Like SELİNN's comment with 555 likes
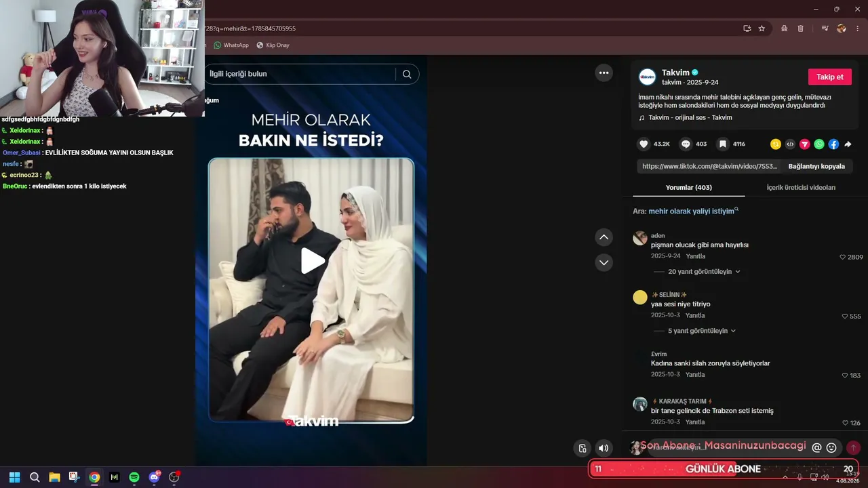The image size is (868, 488). pyautogui.click(x=845, y=317)
